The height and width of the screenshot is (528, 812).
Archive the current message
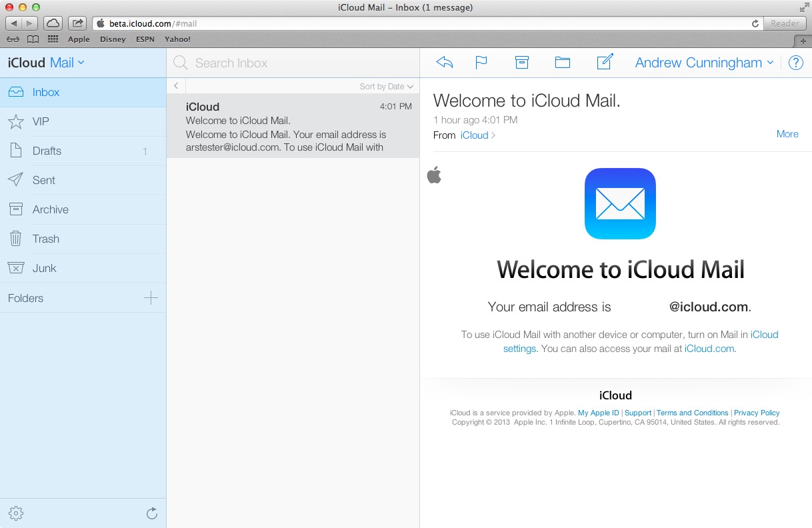[521, 61]
